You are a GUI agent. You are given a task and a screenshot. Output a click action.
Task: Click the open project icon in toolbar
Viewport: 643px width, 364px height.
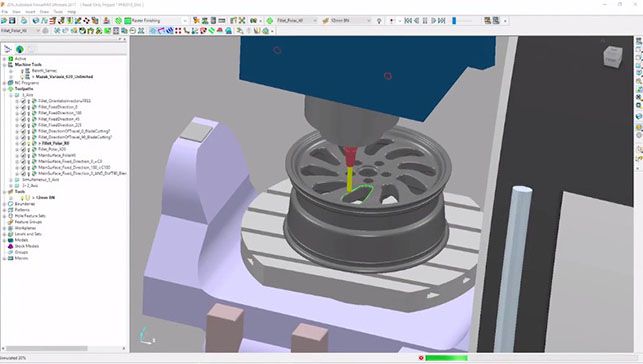[4, 20]
